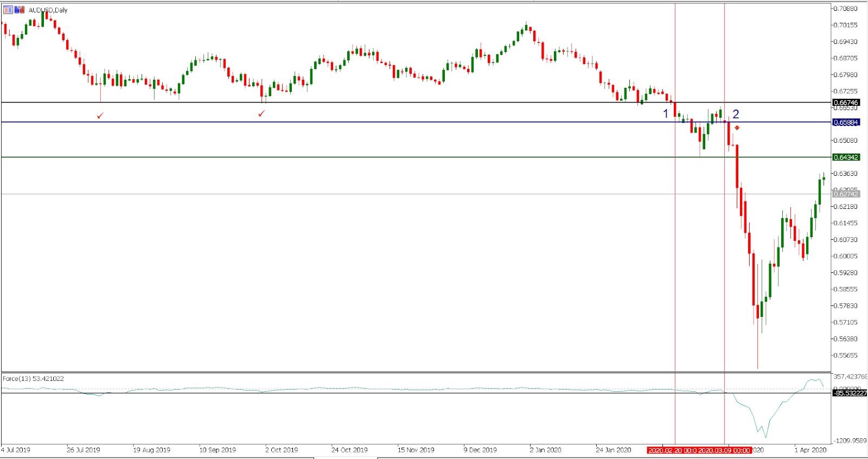Click the blue number 2 text label
The width and height of the screenshot is (868, 459).
click(736, 114)
